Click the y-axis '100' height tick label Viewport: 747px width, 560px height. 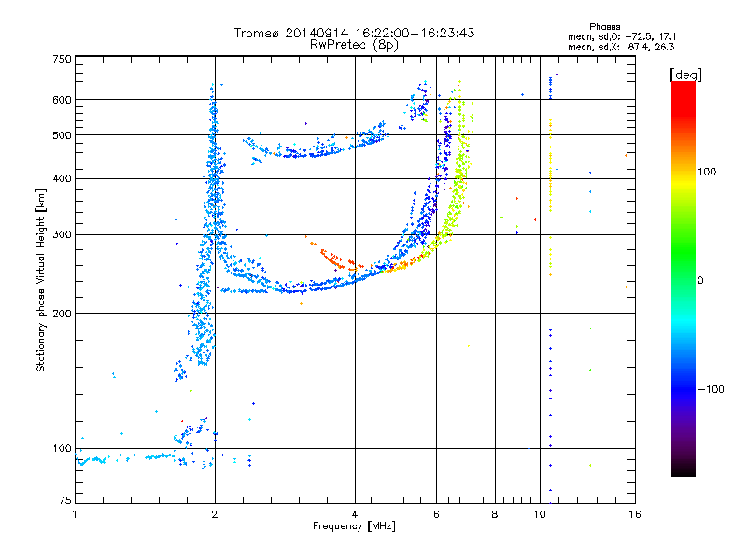(63, 449)
